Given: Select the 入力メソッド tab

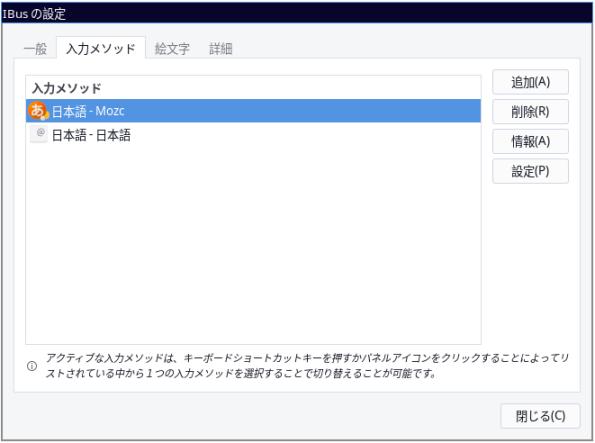Looking at the screenshot, I should click(x=101, y=48).
